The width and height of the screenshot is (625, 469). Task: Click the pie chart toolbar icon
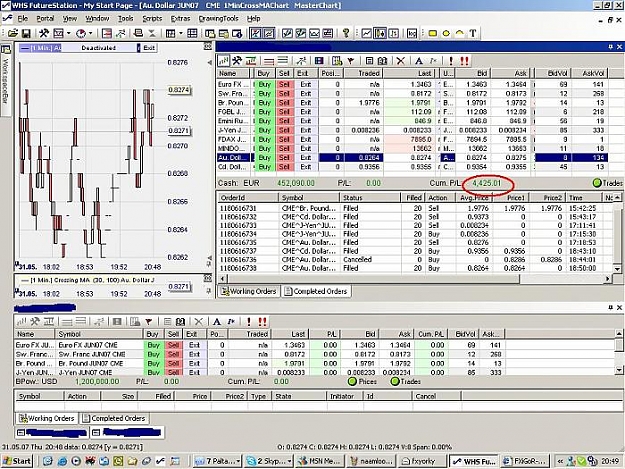(81, 33)
